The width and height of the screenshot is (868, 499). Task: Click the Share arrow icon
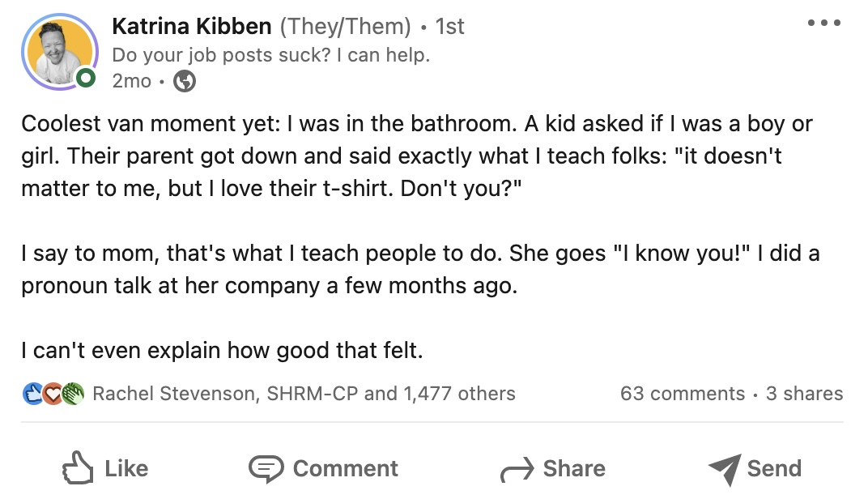(x=516, y=468)
